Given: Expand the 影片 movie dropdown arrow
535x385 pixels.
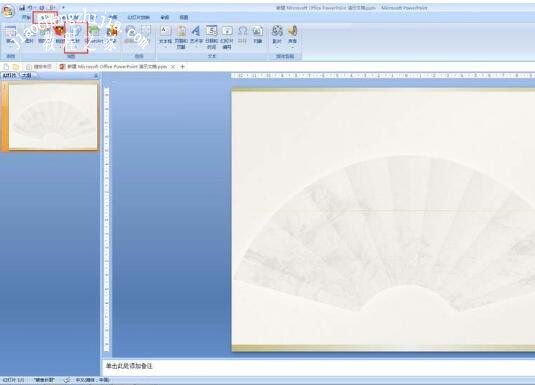Looking at the screenshot, I should click(277, 46).
